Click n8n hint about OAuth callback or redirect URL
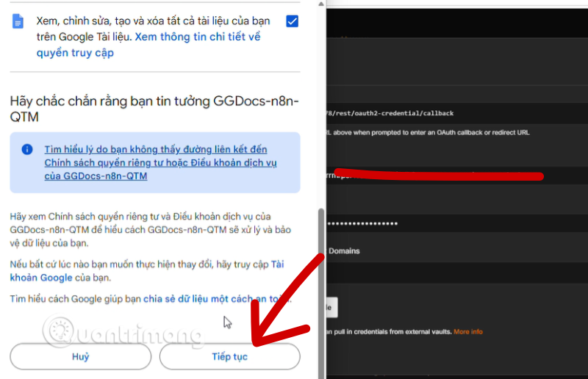 (428, 132)
